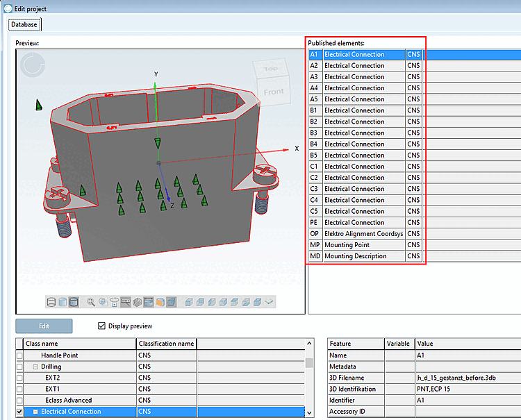Collapse the Drilling tree node
This screenshot has height=420, width=521.
click(x=35, y=367)
